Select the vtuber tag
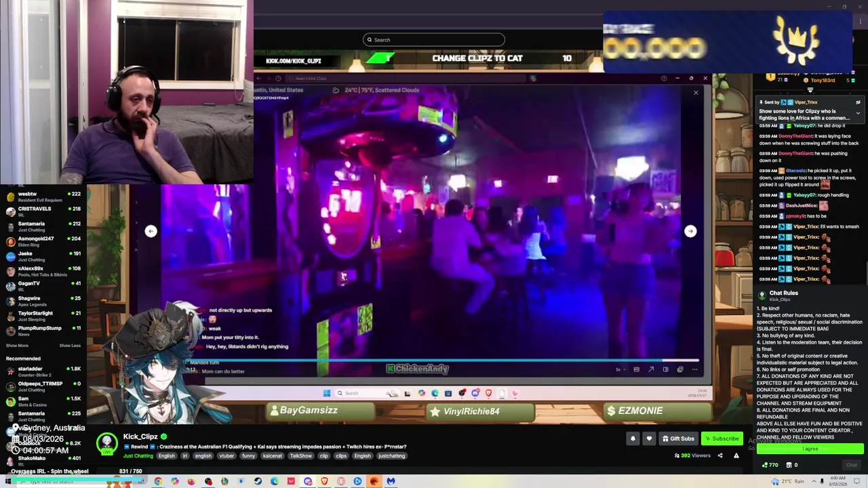The height and width of the screenshot is (488, 868). 226,456
